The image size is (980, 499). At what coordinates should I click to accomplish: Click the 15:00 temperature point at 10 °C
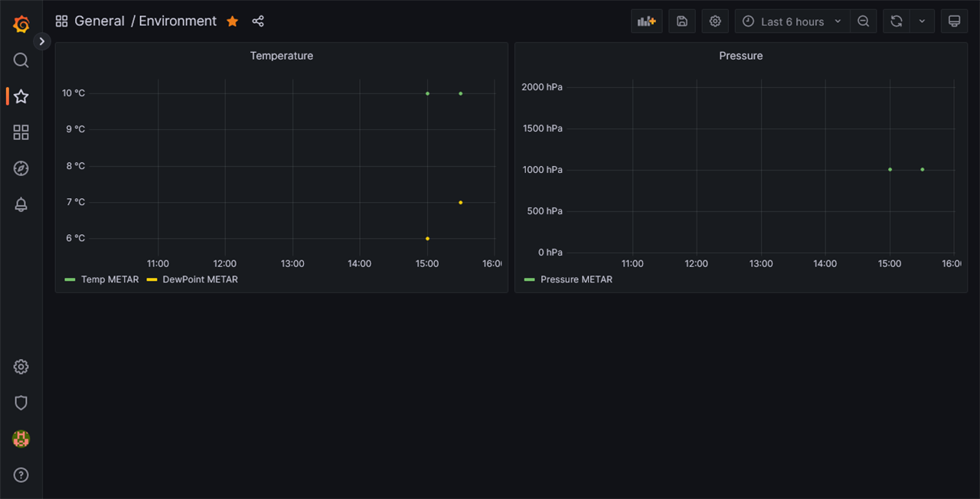pos(427,93)
